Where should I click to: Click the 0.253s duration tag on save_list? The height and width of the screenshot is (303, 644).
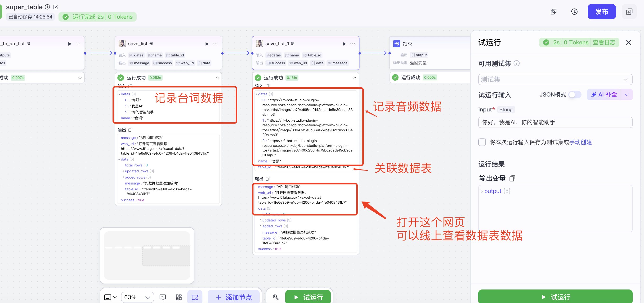[155, 78]
